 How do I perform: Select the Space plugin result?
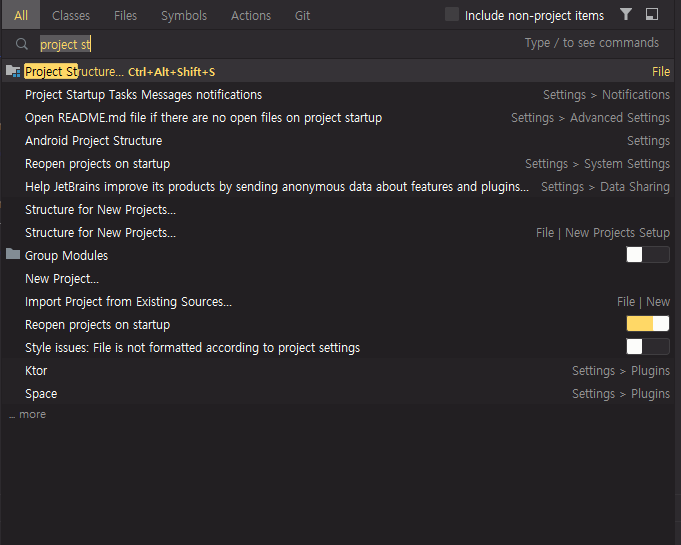338,394
